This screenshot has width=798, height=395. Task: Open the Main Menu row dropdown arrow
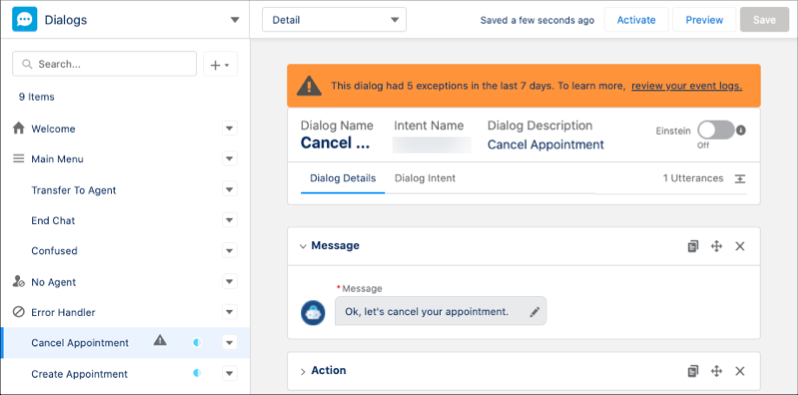230,159
